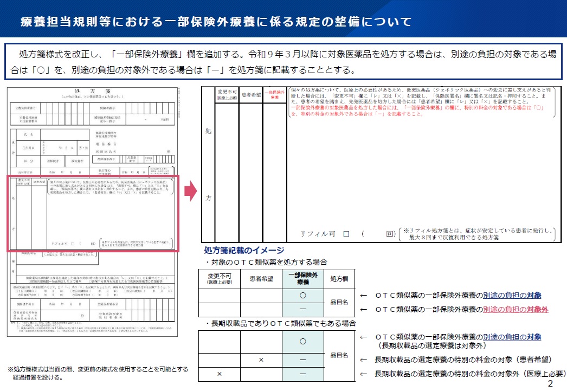Click the note ※リフィル処方箋とは in the enlarged form
The height and width of the screenshot is (392, 567).
point(478,234)
